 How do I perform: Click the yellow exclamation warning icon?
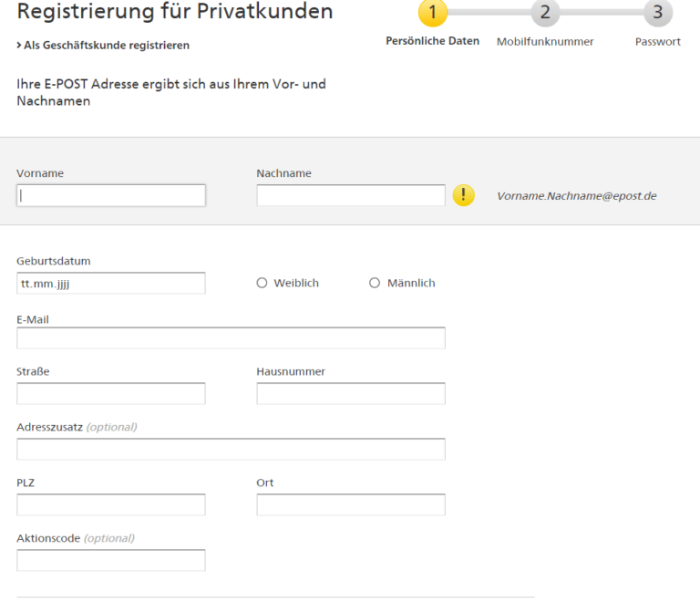(464, 195)
